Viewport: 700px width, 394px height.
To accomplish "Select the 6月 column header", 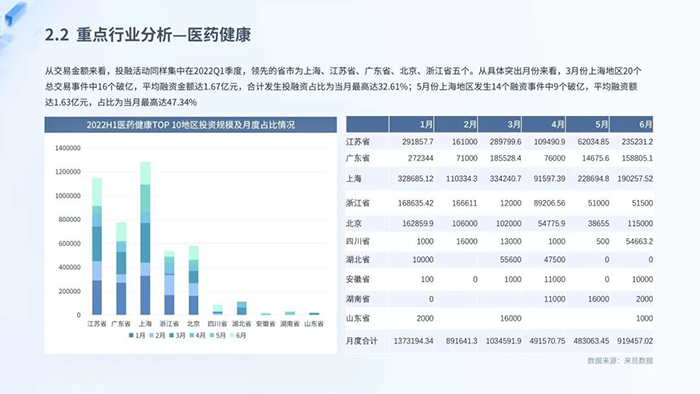I will [631, 124].
